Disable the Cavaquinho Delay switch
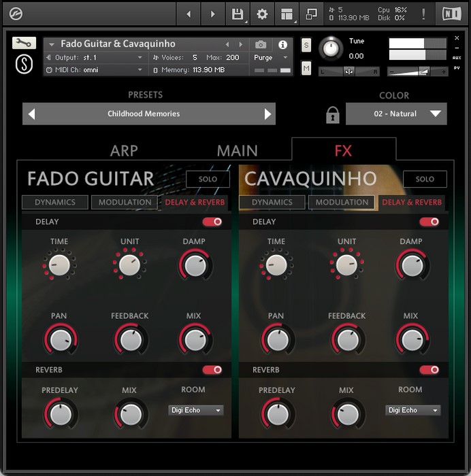 429,222
